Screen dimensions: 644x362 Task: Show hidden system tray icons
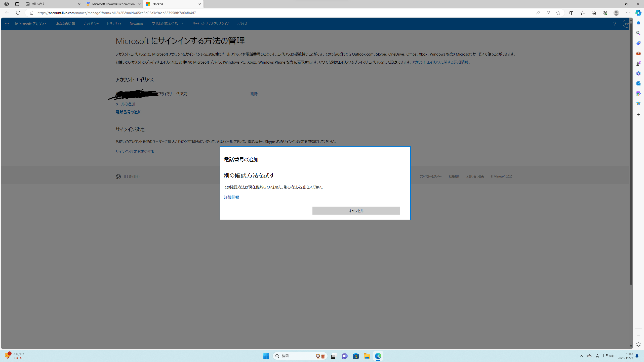(x=581, y=356)
